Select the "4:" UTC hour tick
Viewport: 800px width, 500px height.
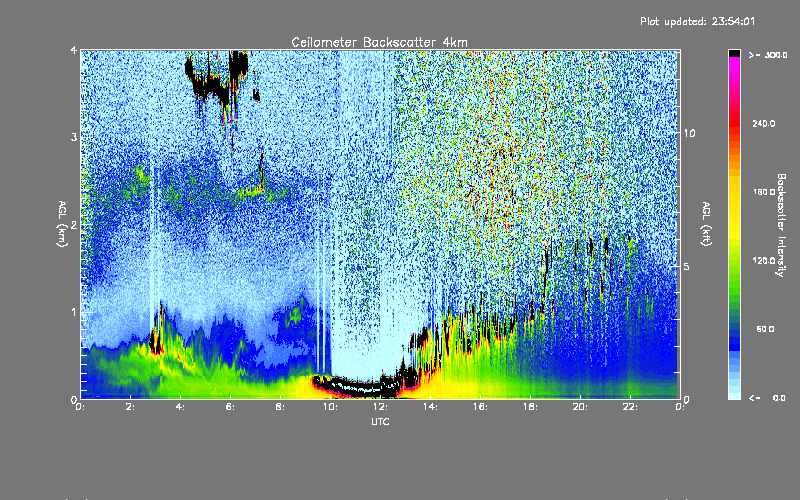181,407
